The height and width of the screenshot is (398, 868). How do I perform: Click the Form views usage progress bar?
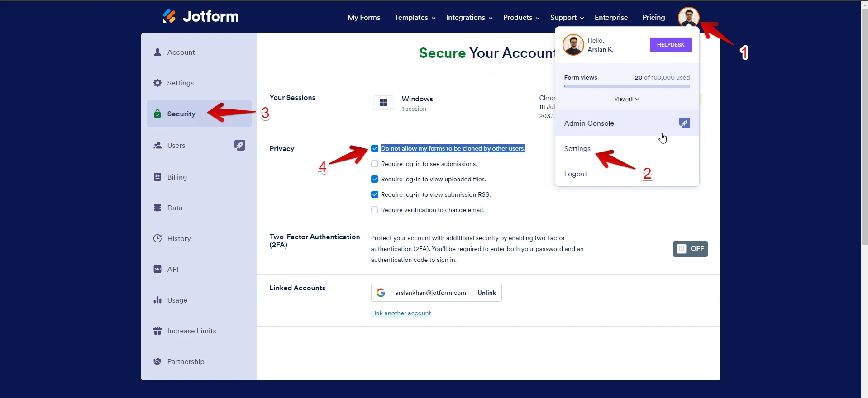click(x=627, y=86)
